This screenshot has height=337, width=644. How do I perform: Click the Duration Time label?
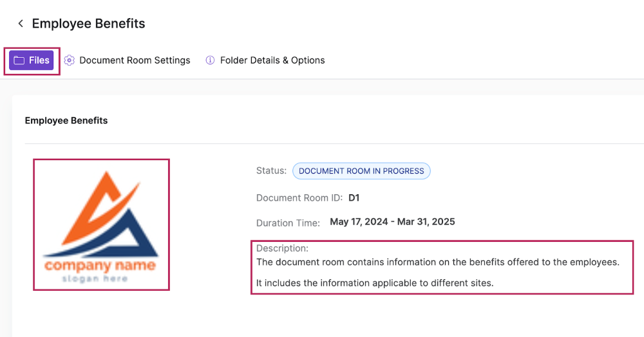[x=288, y=223]
